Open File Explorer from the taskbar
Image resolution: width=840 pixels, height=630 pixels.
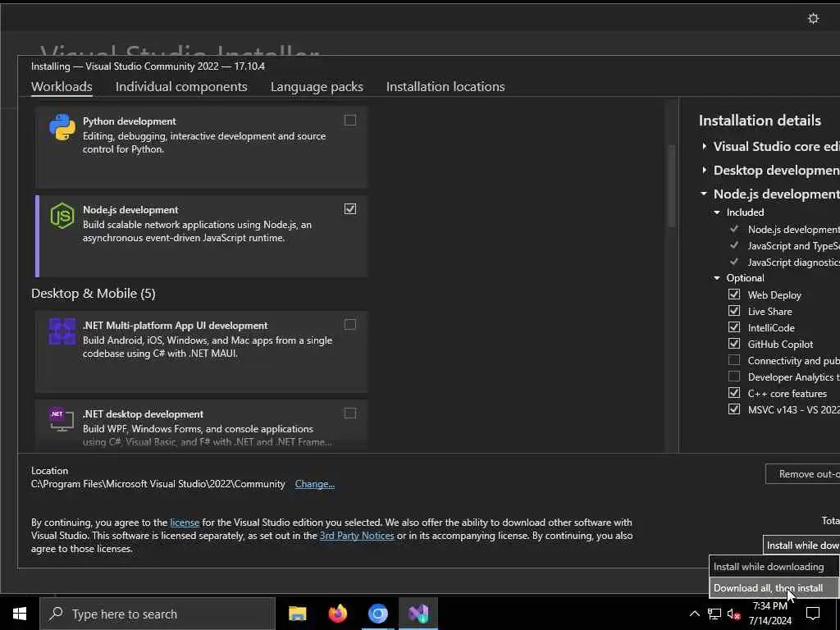tap(297, 614)
